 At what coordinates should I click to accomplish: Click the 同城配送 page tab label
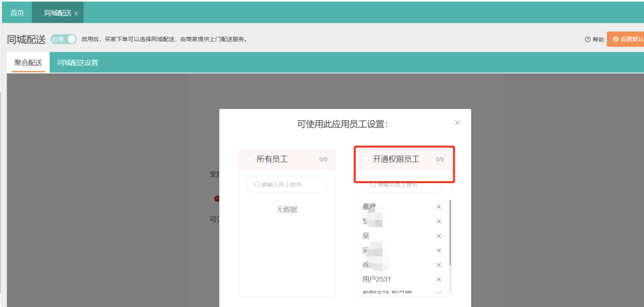point(57,13)
